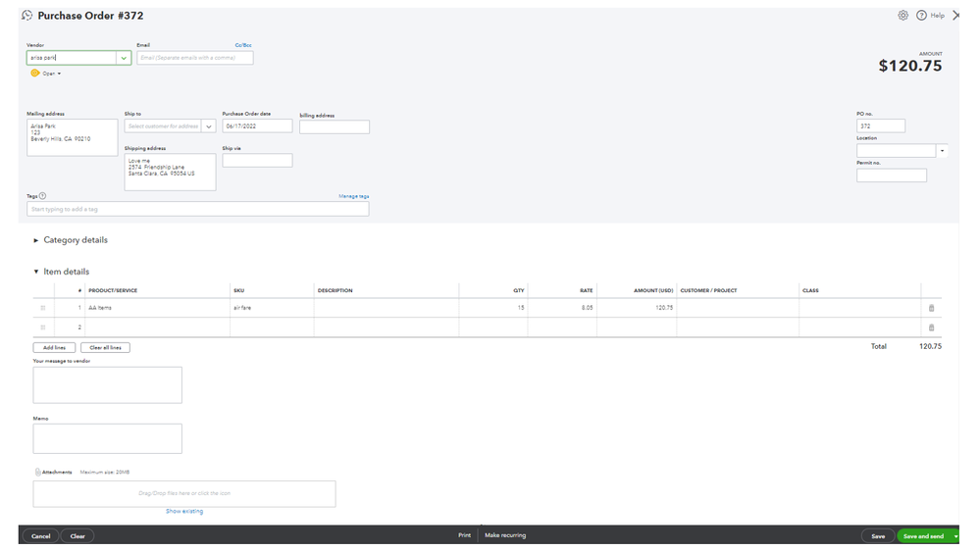Click the Save button

coord(878,536)
